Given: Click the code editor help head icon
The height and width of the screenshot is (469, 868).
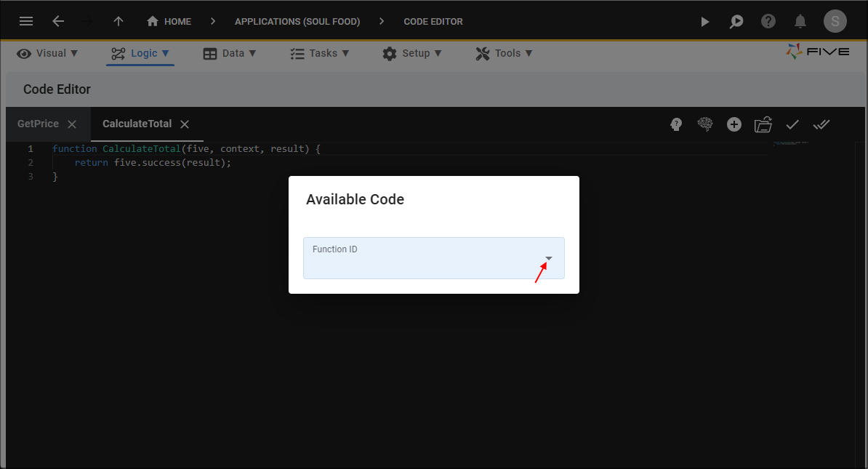Looking at the screenshot, I should click(676, 124).
